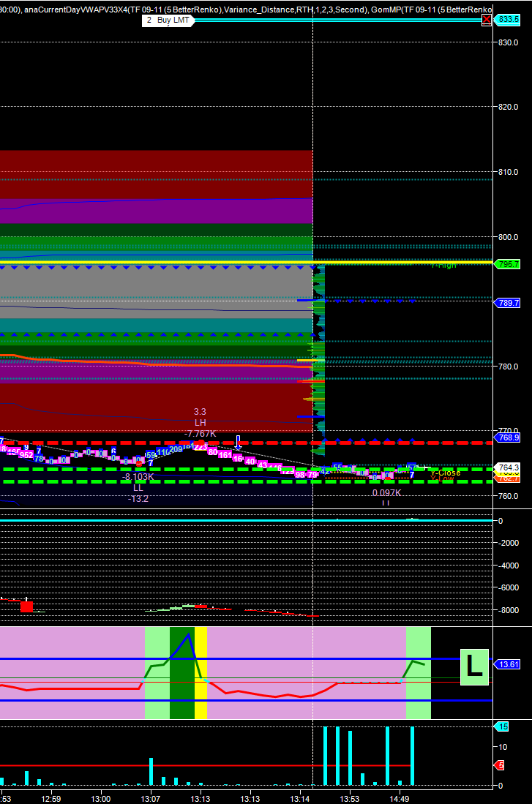
Task: Click the cyan 15 volume value marker
Action: (x=502, y=726)
